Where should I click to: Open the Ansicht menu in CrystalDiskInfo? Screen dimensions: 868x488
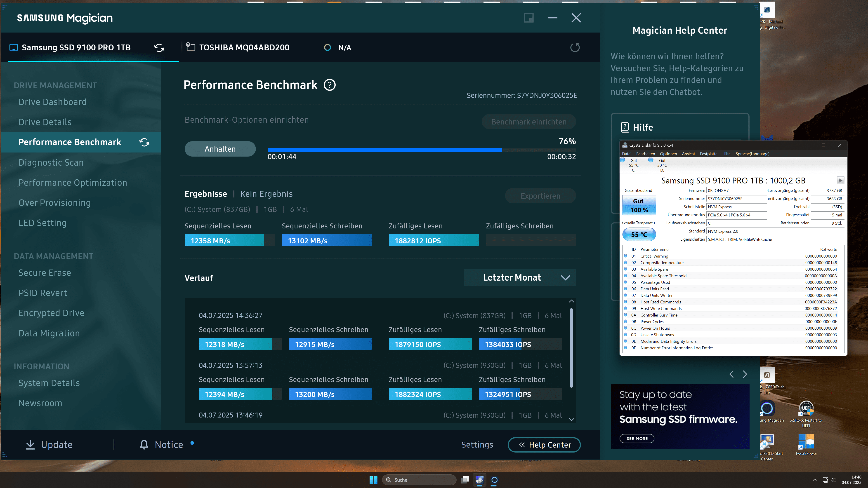688,154
